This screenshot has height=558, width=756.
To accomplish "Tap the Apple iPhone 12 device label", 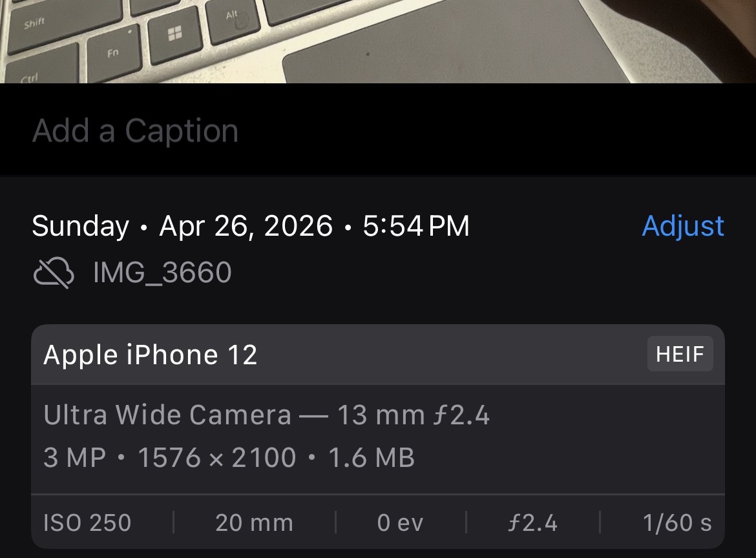I will click(150, 355).
